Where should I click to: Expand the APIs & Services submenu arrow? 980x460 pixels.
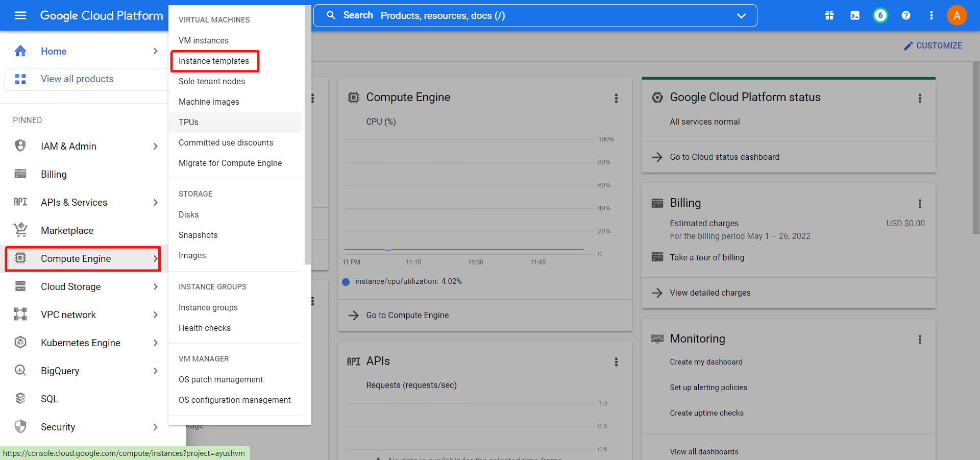(155, 202)
